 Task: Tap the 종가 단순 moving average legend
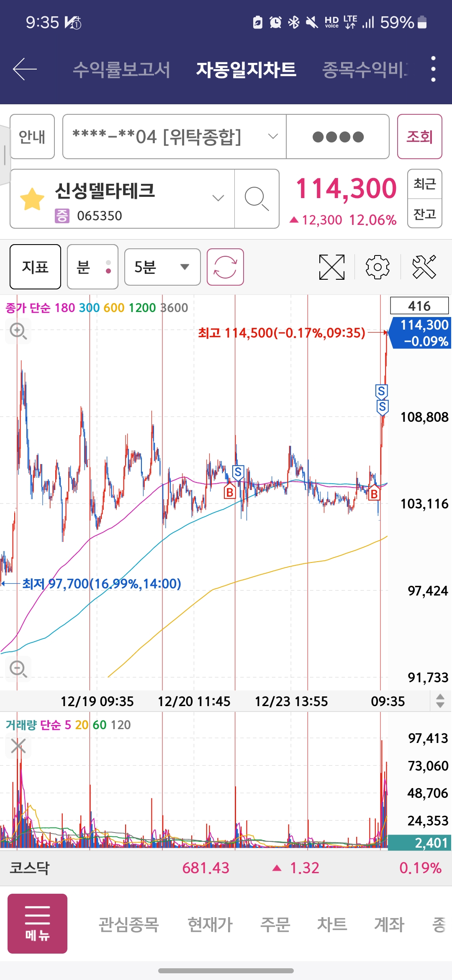(97, 308)
